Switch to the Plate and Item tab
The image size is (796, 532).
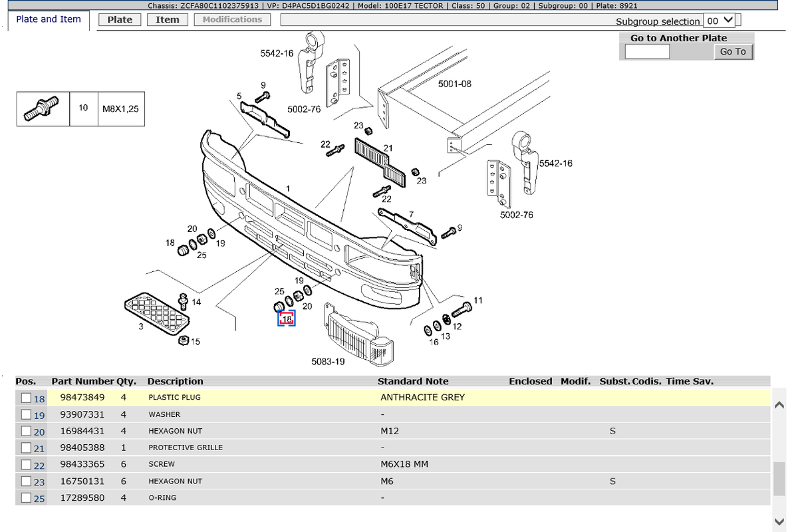49,19
